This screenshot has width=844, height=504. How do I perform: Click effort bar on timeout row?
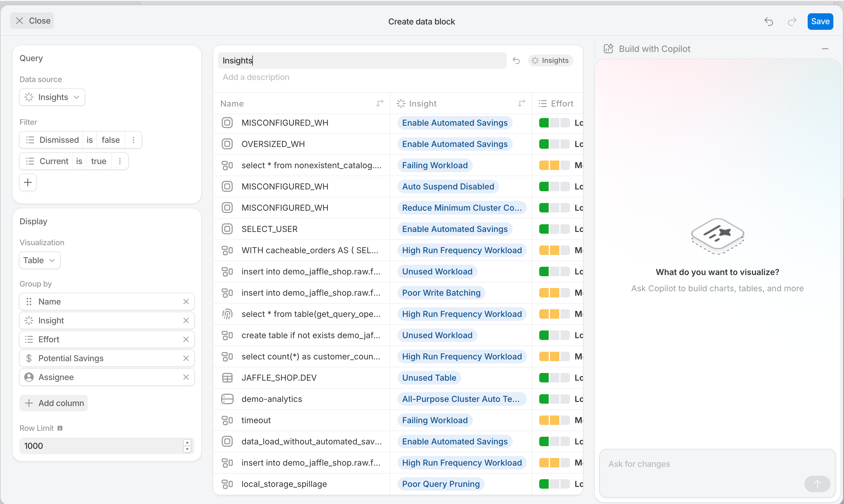pyautogui.click(x=555, y=420)
